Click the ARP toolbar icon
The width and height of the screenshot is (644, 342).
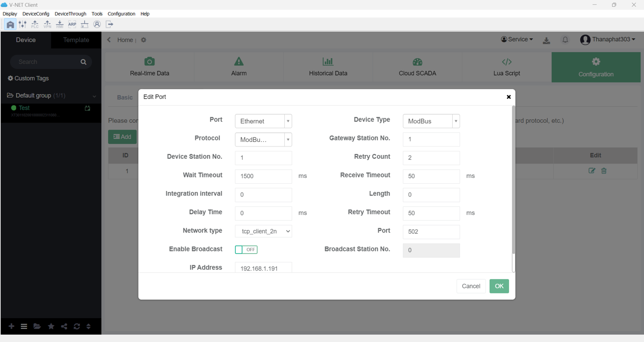tap(72, 25)
